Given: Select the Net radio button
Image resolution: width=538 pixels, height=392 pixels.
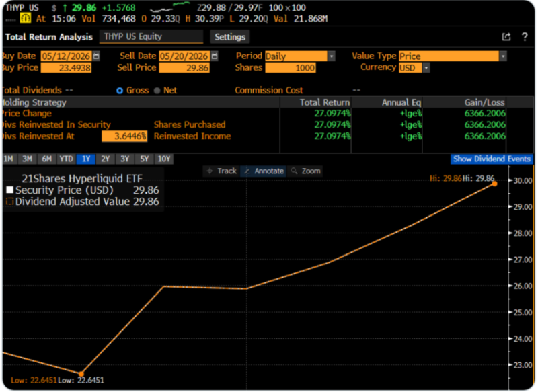Looking at the screenshot, I should (157, 91).
